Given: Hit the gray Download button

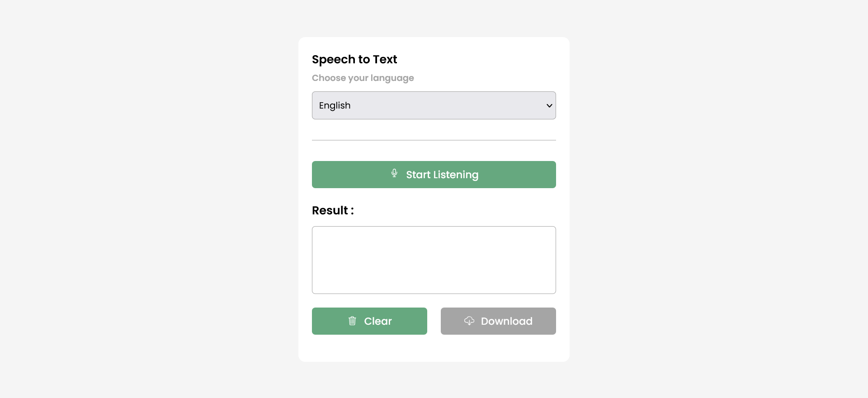Looking at the screenshot, I should tap(498, 321).
